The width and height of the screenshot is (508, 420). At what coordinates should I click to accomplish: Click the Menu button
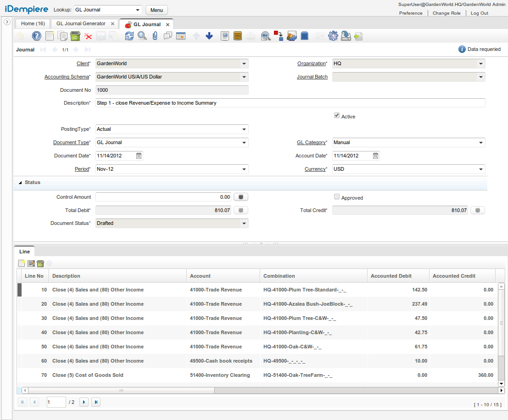pyautogui.click(x=156, y=10)
